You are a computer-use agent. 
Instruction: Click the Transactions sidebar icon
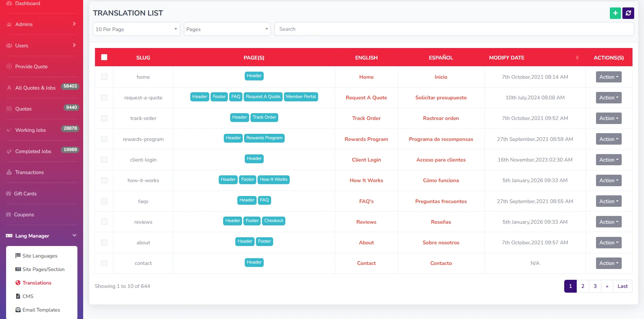point(9,172)
